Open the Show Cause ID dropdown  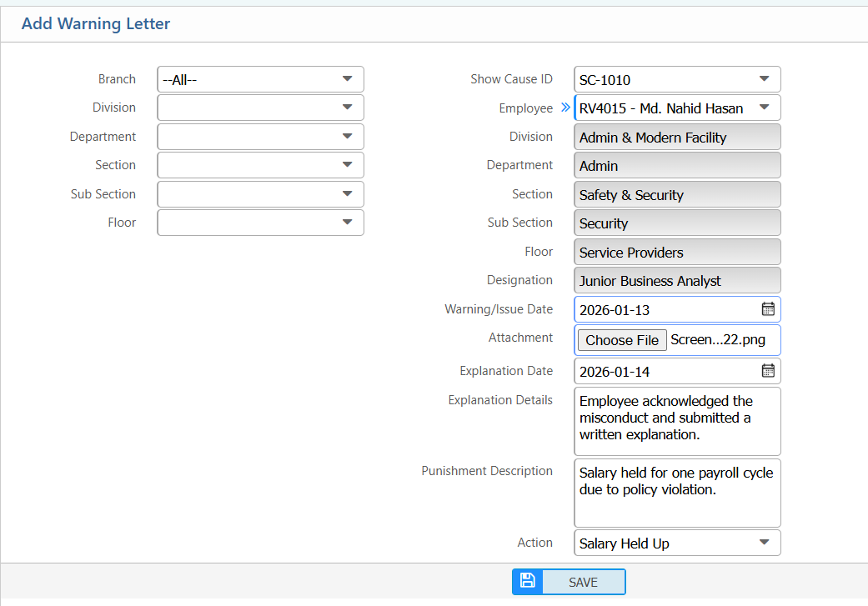677,80
